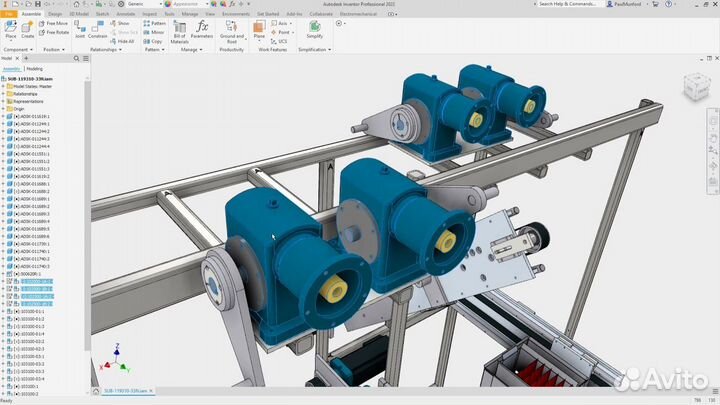This screenshot has width=720, height=405.
Task: Open the fx Parameters dialog
Action: (202, 28)
